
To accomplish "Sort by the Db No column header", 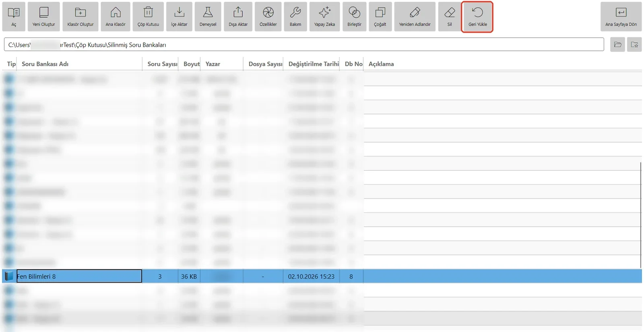I will pos(353,64).
